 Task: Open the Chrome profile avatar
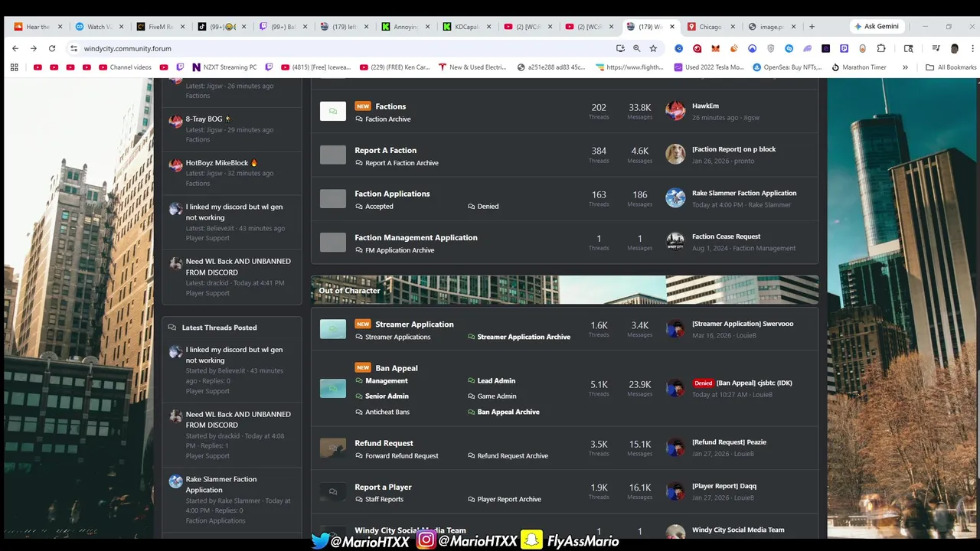(x=954, y=48)
